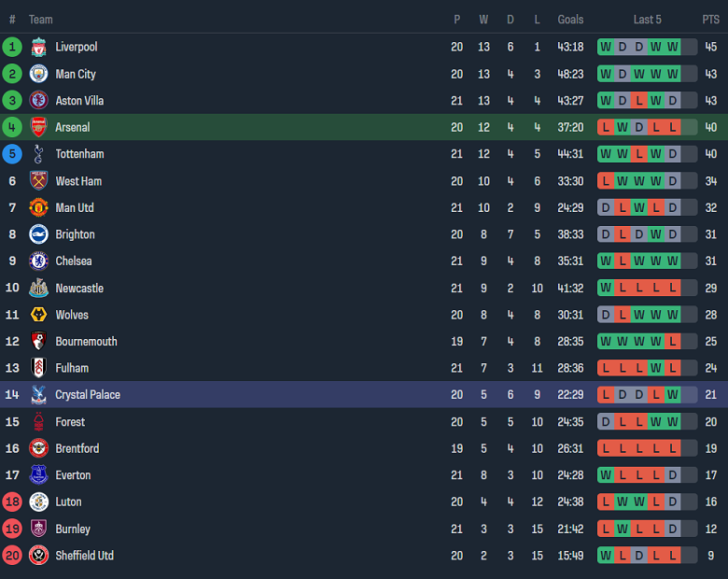728x579 pixels.
Task: Click the Crystal Palace eagle crest
Action: pos(38,395)
